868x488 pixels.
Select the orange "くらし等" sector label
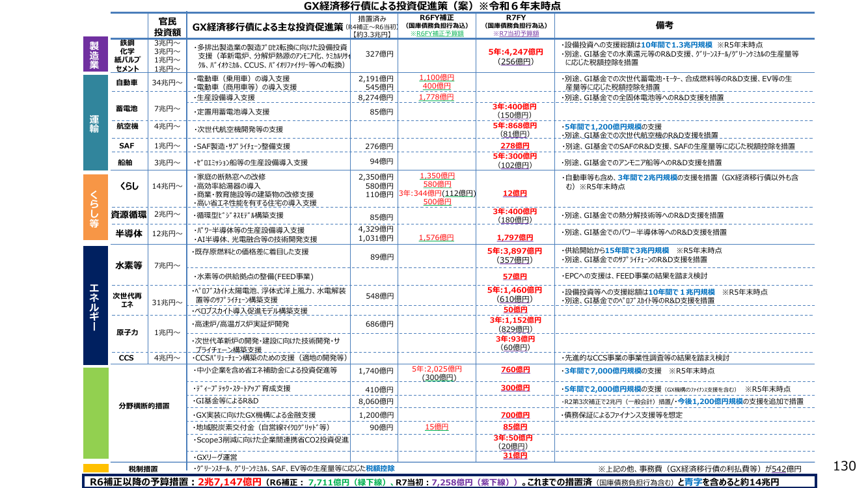[94, 208]
